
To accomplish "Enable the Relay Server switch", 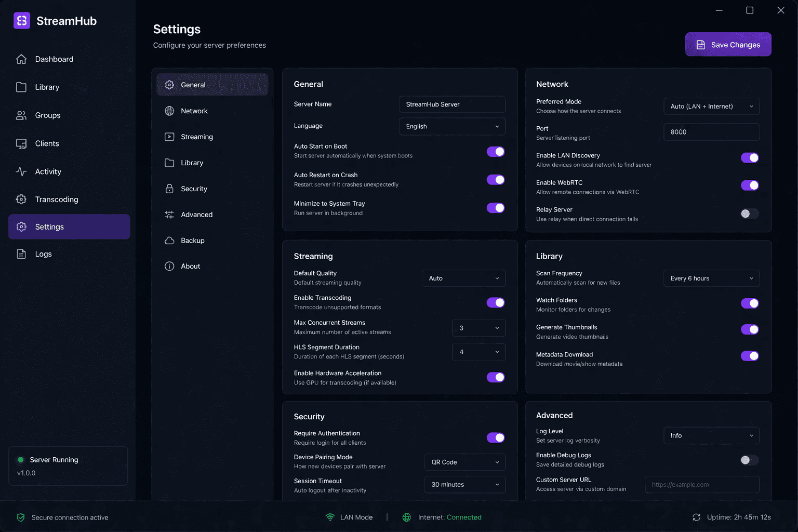I will (x=750, y=214).
